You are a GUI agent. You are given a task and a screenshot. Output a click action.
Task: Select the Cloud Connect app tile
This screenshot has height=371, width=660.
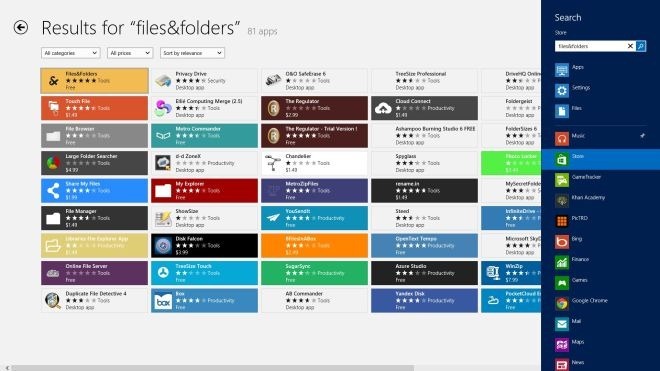coord(424,108)
